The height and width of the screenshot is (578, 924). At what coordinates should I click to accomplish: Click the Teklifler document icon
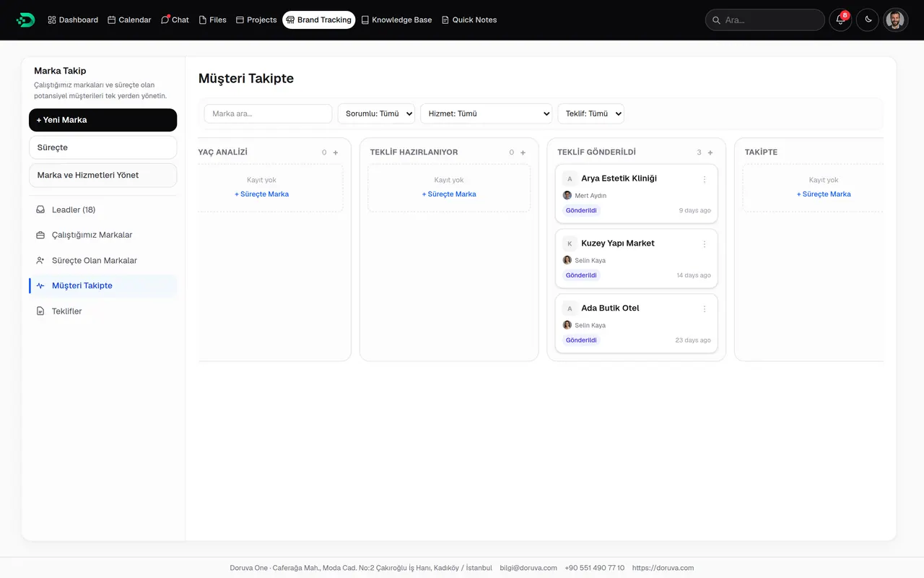point(40,311)
